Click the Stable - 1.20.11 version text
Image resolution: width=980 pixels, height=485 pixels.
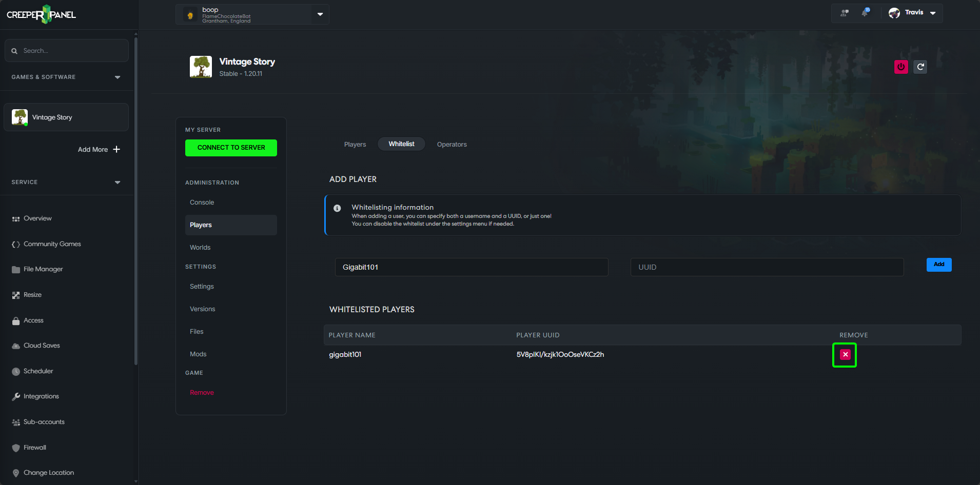[241, 74]
